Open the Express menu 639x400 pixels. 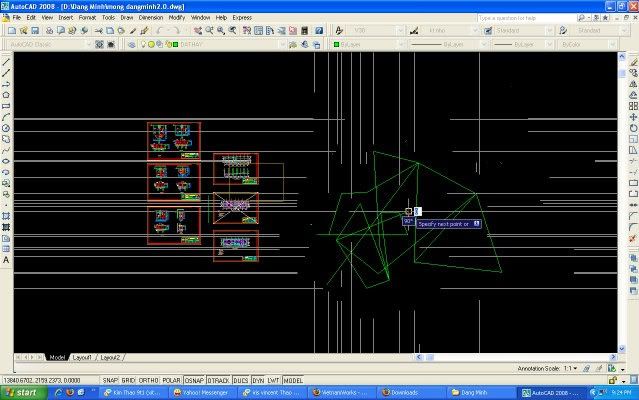(242, 18)
